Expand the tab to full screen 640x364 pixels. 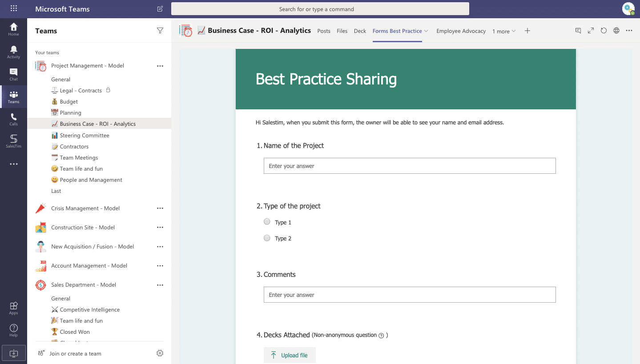tap(591, 31)
